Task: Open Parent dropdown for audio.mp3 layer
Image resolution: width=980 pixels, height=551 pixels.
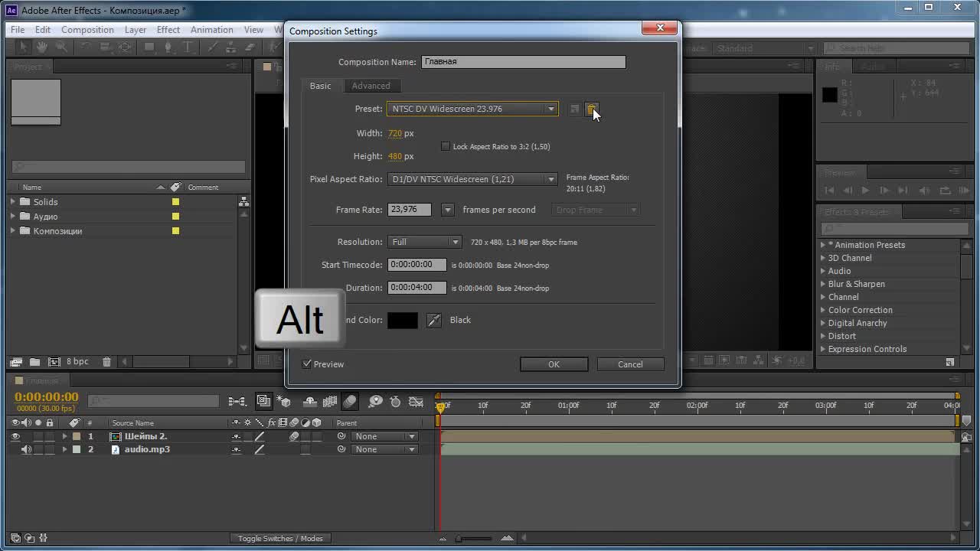Action: click(x=384, y=449)
